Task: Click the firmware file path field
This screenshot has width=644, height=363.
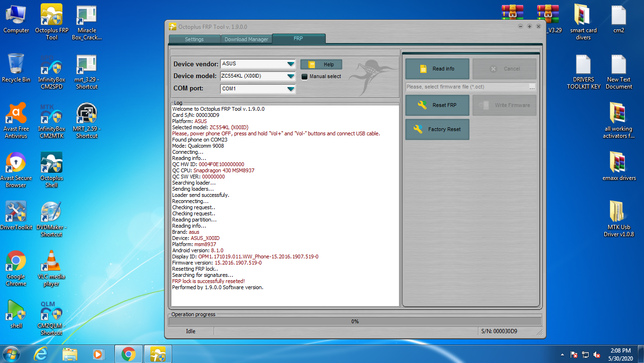Action: 467,87
